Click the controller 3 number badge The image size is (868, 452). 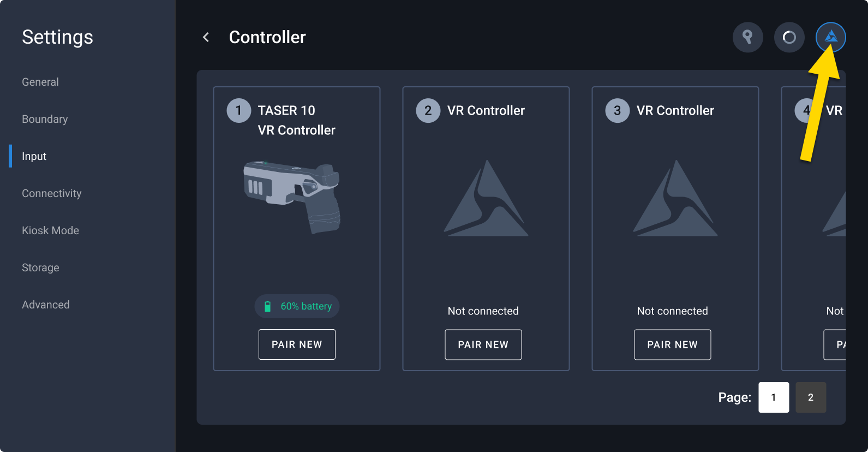tap(617, 110)
